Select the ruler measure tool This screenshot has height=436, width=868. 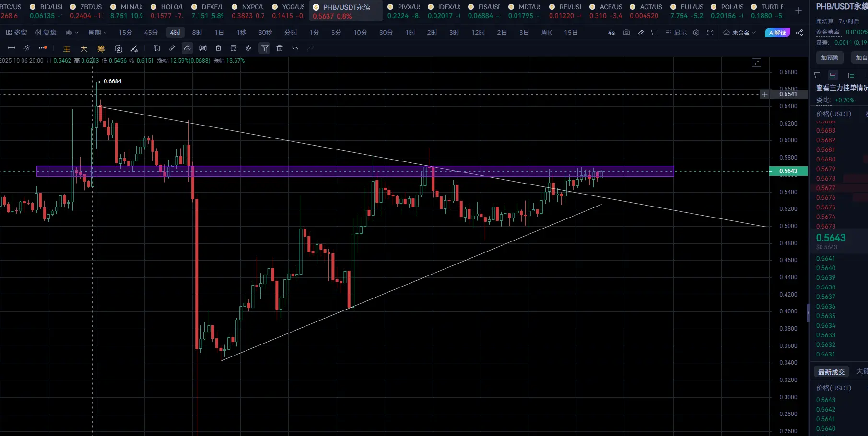click(x=172, y=48)
